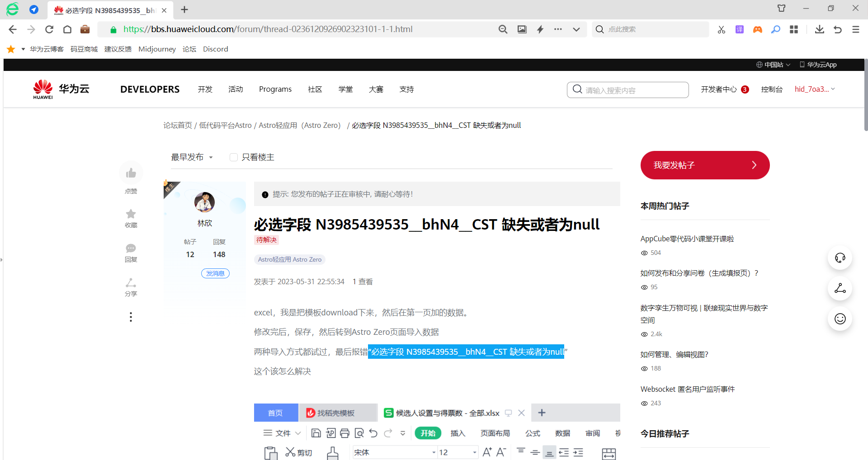The height and width of the screenshot is (460, 868).
Task: Click the picture mode icon in address bar
Action: (522, 29)
